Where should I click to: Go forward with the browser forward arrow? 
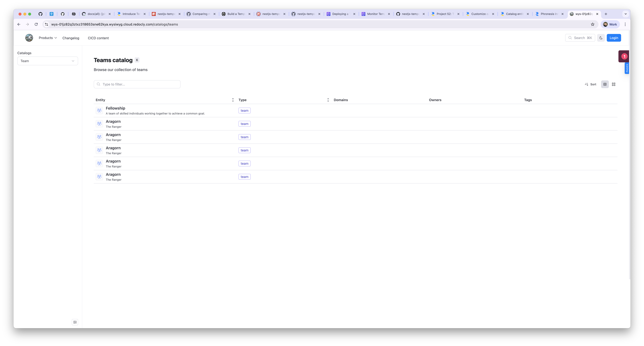pos(27,24)
